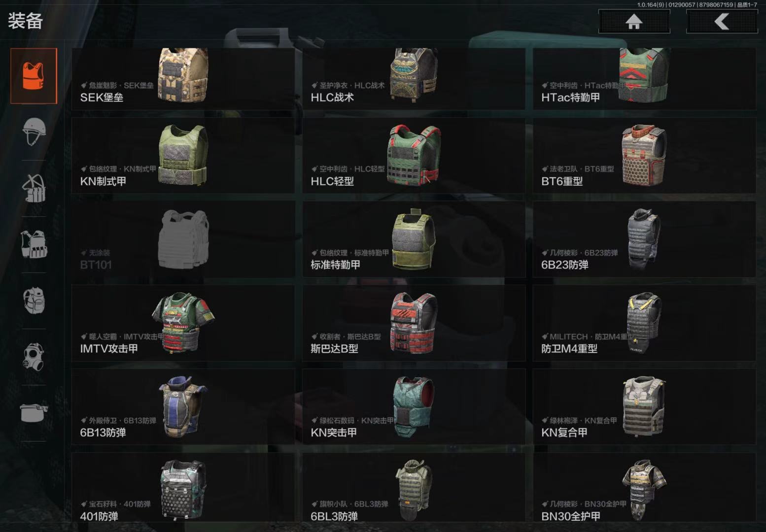This screenshot has width=766, height=532.
Task: Open the 斯巴达B型 armor item
Action: tap(414, 323)
